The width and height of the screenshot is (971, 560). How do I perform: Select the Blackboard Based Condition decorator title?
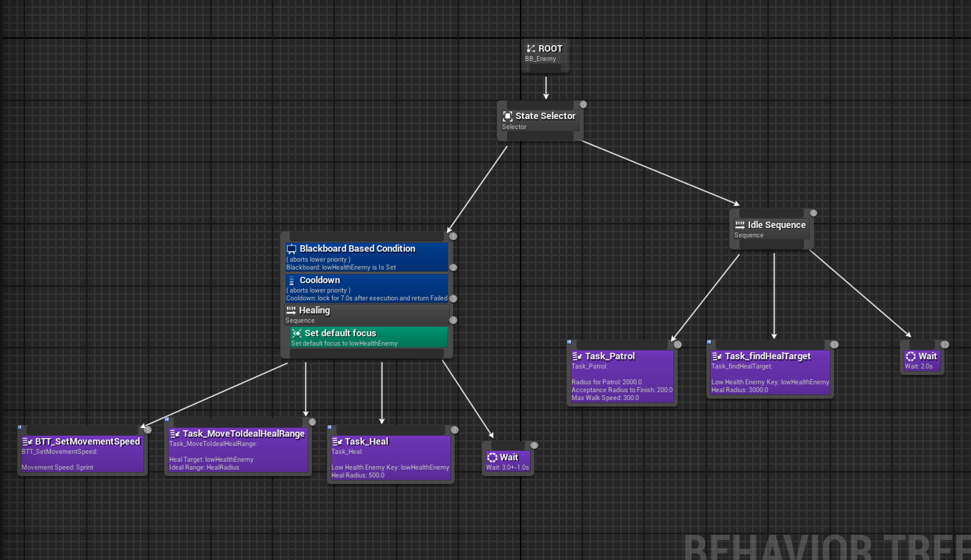[357, 249]
